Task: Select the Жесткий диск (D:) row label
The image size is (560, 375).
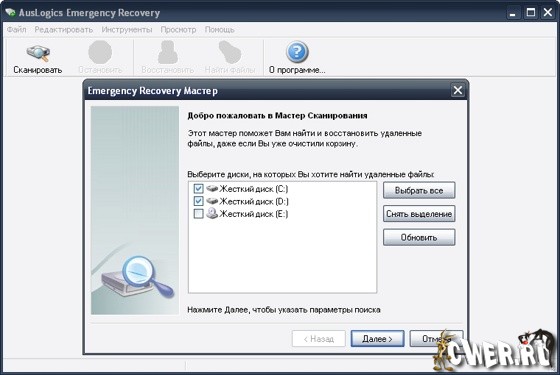Action: pos(254,201)
